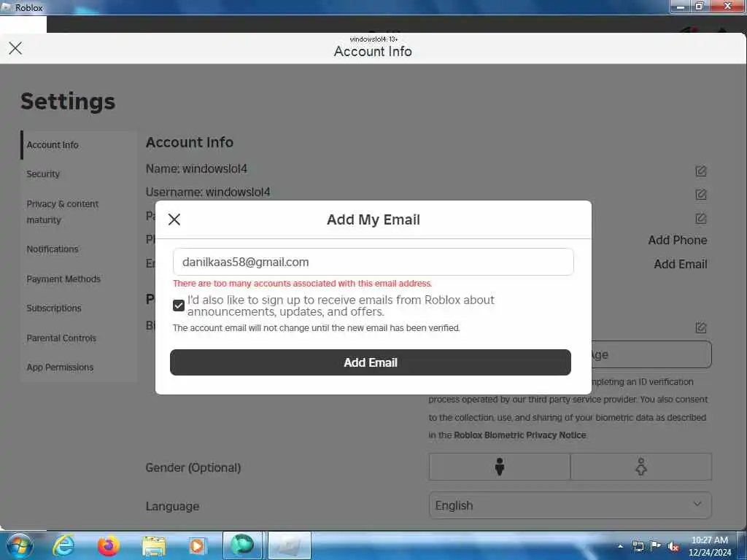The image size is (747, 560).
Task: Open the Roblox Biometric Privacy Notice link
Action: click(x=519, y=435)
